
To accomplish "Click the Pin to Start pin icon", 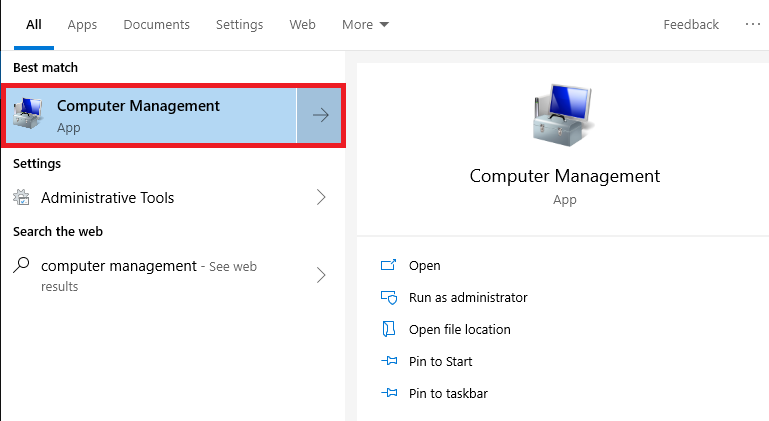I will pos(389,361).
